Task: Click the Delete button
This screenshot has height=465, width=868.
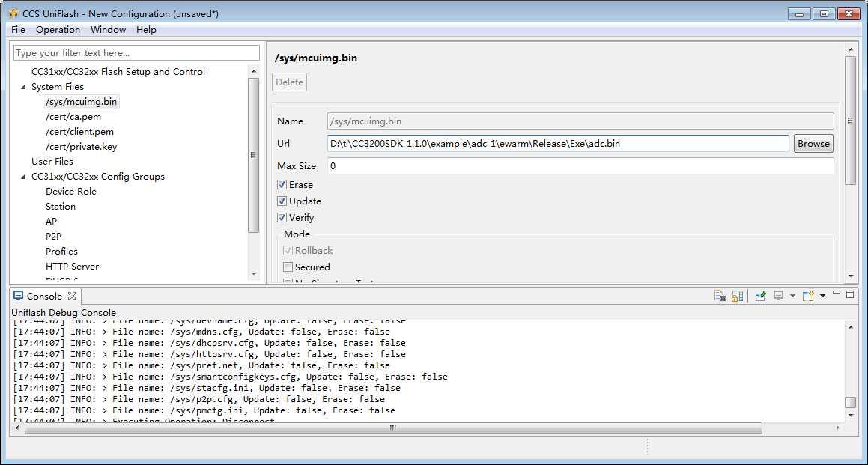Action: point(290,82)
